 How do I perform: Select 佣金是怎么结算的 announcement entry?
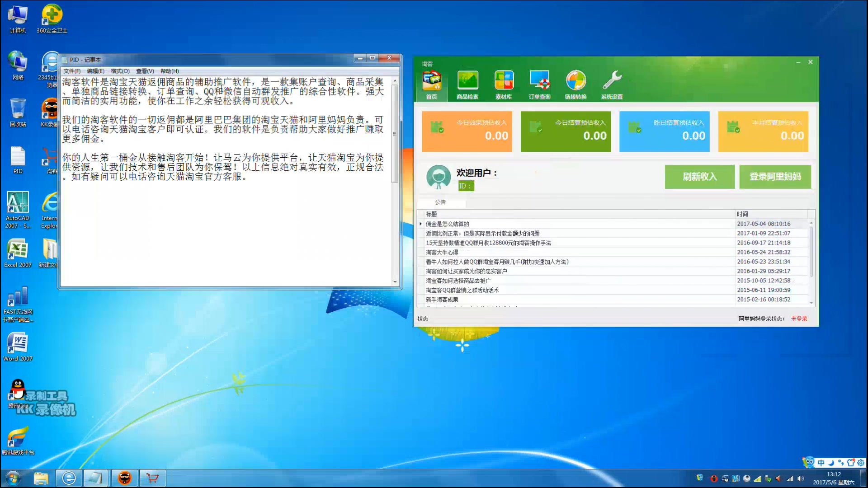[x=447, y=224]
